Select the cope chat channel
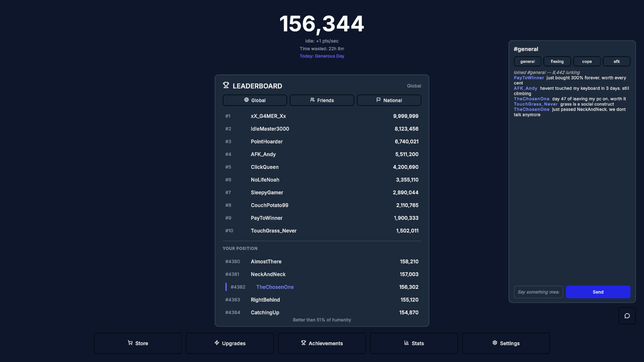This screenshot has width=644, height=362. coord(587,61)
